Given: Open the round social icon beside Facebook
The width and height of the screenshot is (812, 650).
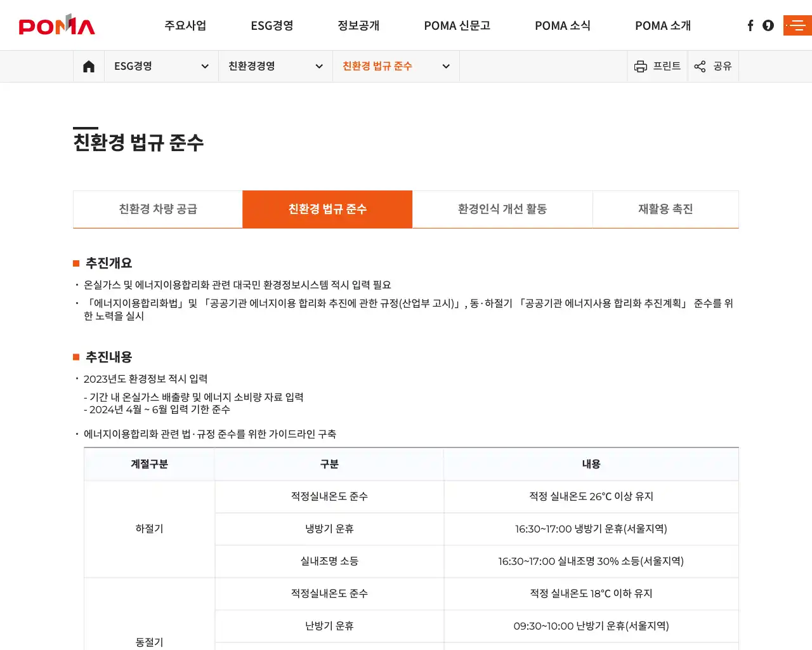Looking at the screenshot, I should (x=768, y=25).
